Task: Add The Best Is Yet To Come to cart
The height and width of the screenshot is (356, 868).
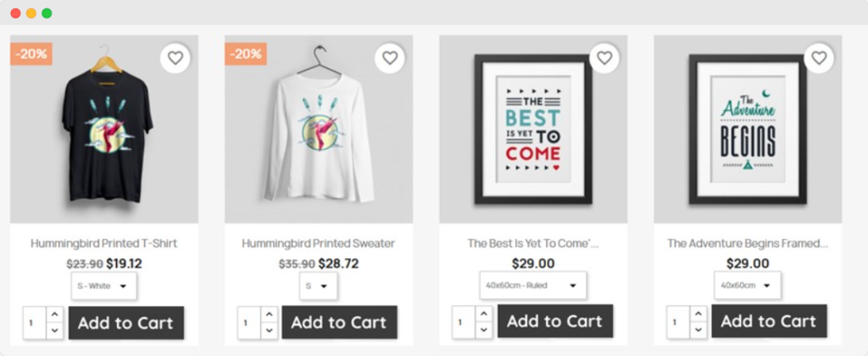Action: coord(554,322)
